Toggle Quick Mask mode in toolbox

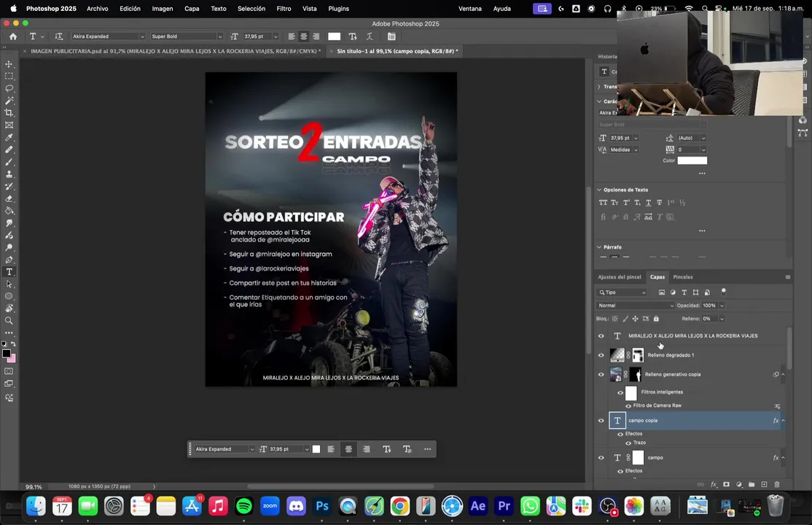9,372
